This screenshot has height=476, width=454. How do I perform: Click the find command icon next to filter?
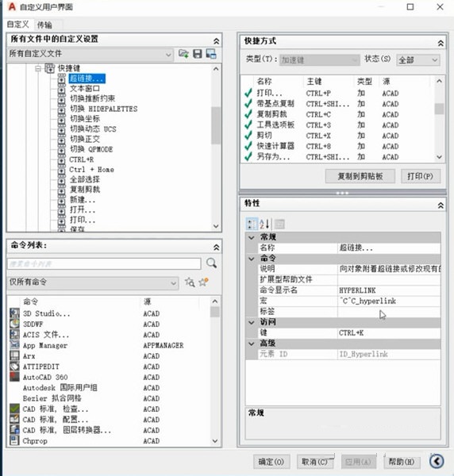click(x=190, y=282)
